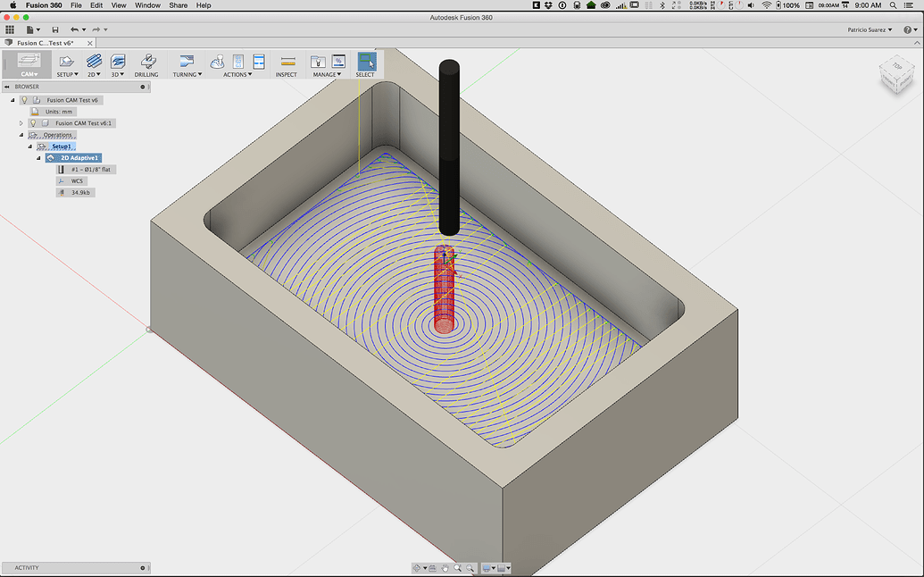
Task: Toggle lightbulb visibility of Fusion CAM Test v6
Action: click(25, 100)
